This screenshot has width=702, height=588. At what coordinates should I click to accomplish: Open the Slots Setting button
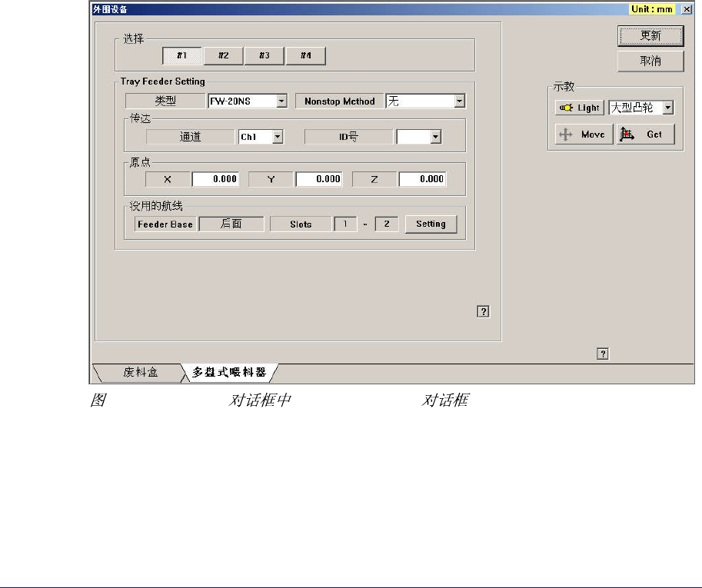431,224
